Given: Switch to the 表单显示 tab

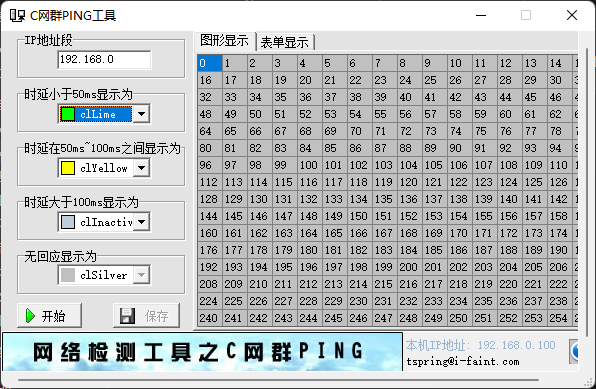Looking at the screenshot, I should 285,42.
